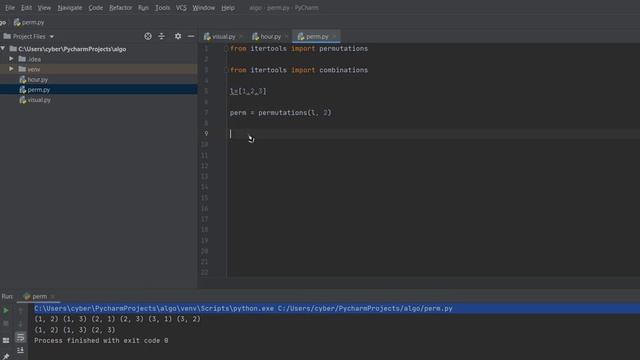The width and height of the screenshot is (640, 360).
Task: Open the Run menu
Action: (x=143, y=8)
